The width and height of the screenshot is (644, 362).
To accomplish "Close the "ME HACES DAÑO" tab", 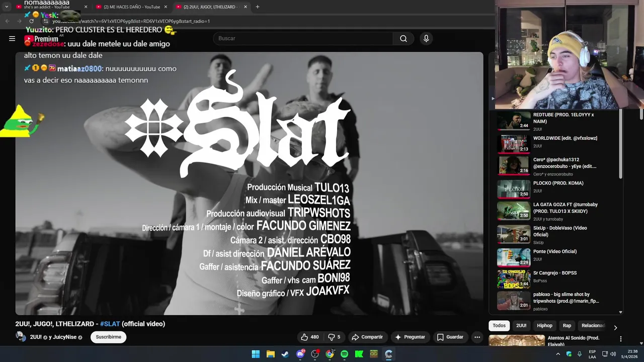I will click(166, 7).
